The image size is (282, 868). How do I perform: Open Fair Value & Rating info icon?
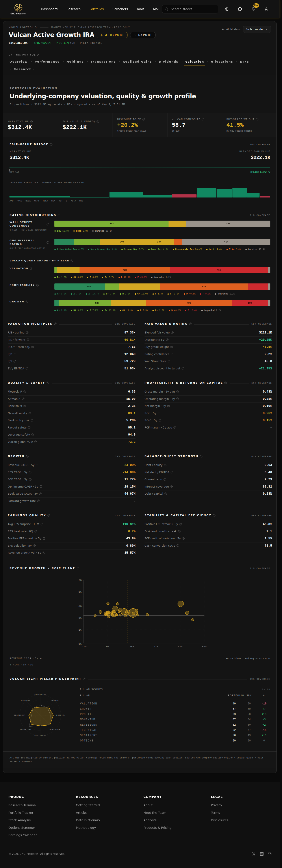190,324
